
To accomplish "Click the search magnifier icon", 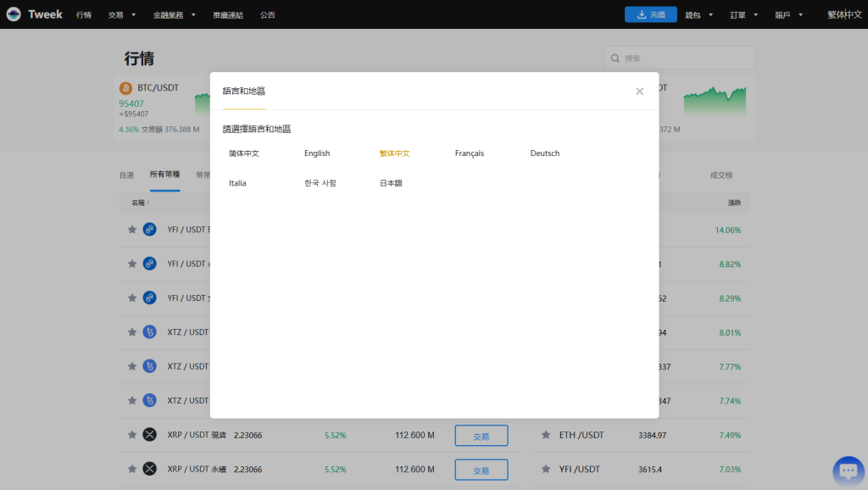I will click(x=615, y=58).
